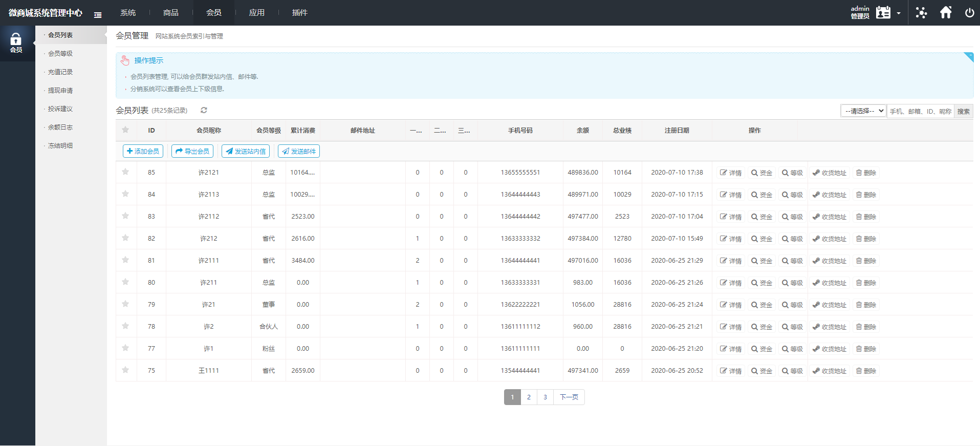980x446 pixels.
Task: Collapse the operation tips panel corner icon
Action: click(969, 56)
